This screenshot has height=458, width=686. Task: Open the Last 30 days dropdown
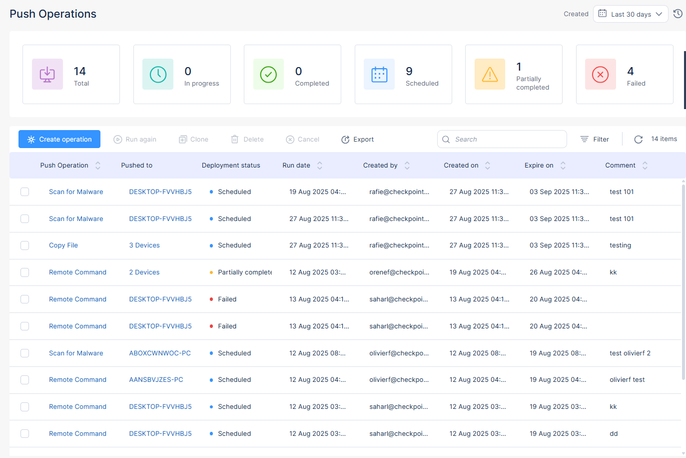(x=630, y=14)
